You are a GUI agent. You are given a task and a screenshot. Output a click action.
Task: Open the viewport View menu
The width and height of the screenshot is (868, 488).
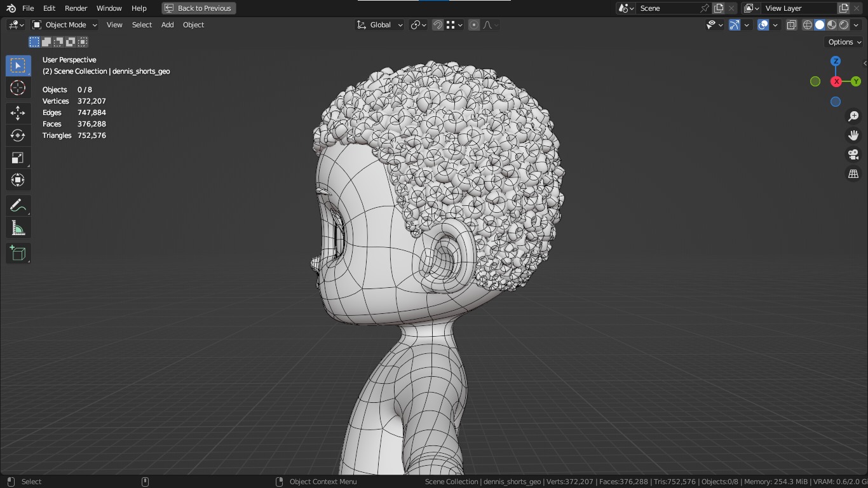tap(114, 25)
